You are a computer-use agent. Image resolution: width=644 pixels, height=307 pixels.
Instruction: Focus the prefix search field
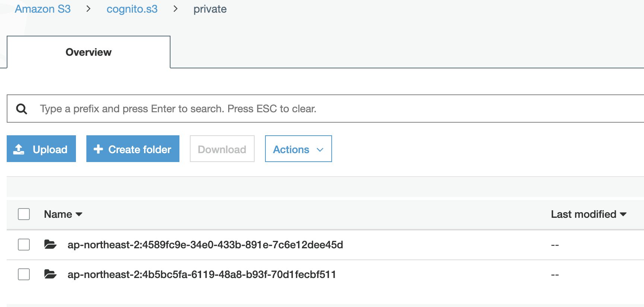click(325, 109)
